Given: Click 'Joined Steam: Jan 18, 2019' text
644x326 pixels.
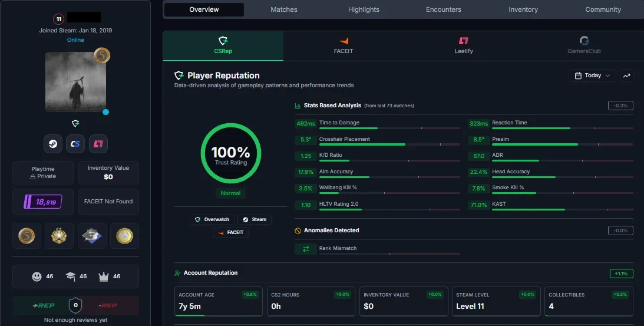Looking at the screenshot, I should pos(75,31).
